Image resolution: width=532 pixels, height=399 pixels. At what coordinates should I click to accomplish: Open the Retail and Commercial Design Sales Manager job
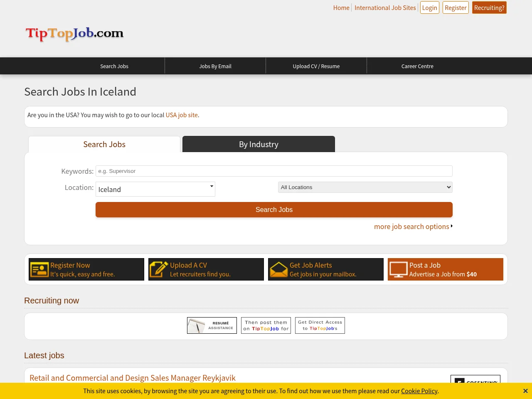point(133,378)
